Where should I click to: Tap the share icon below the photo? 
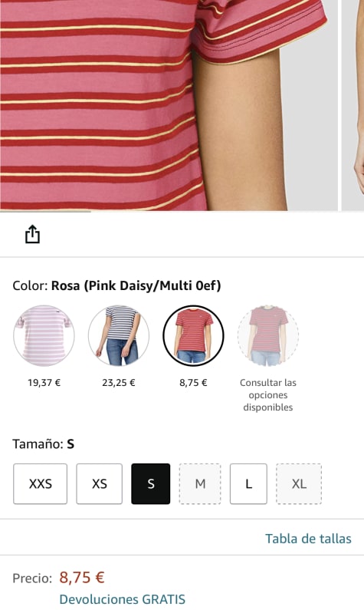pyautogui.click(x=33, y=234)
